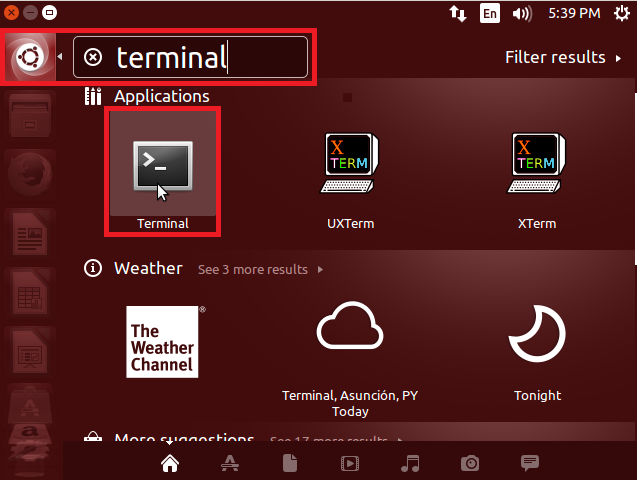The height and width of the screenshot is (480, 637).
Task: Switch to the Photos lens
Action: (470, 463)
